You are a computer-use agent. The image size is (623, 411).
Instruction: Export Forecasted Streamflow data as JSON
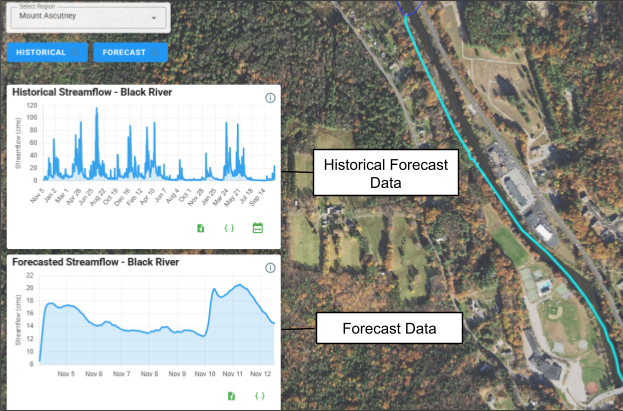coord(260,396)
